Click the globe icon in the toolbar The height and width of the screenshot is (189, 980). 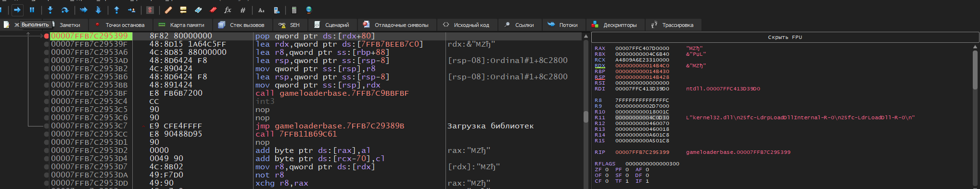point(309,10)
